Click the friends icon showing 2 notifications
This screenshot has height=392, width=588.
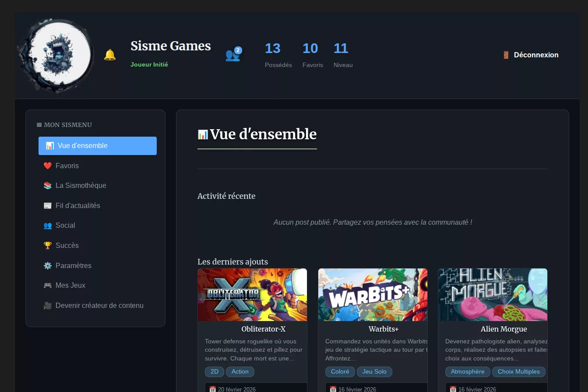coord(233,55)
